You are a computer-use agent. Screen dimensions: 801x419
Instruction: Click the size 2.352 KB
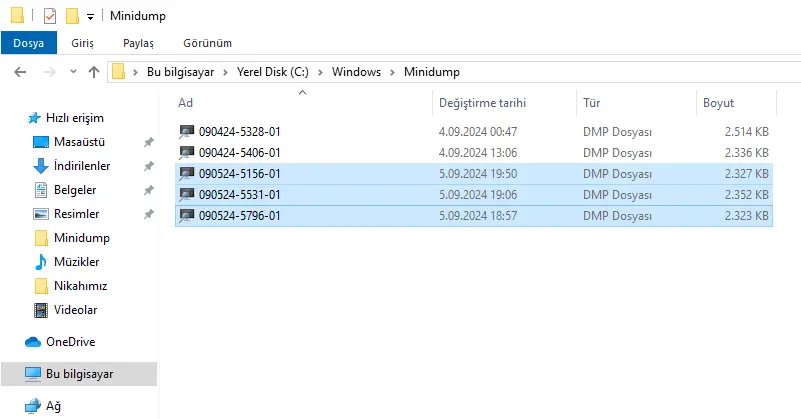746,195
